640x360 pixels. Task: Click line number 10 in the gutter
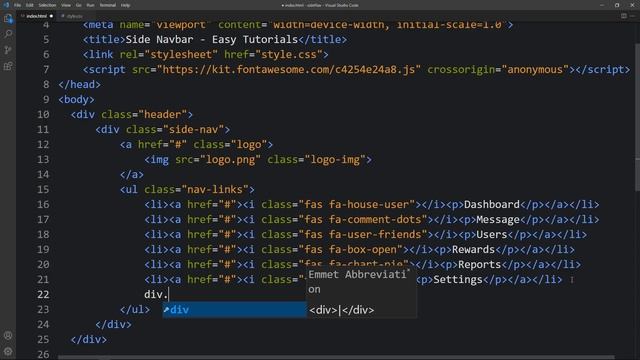(x=43, y=115)
